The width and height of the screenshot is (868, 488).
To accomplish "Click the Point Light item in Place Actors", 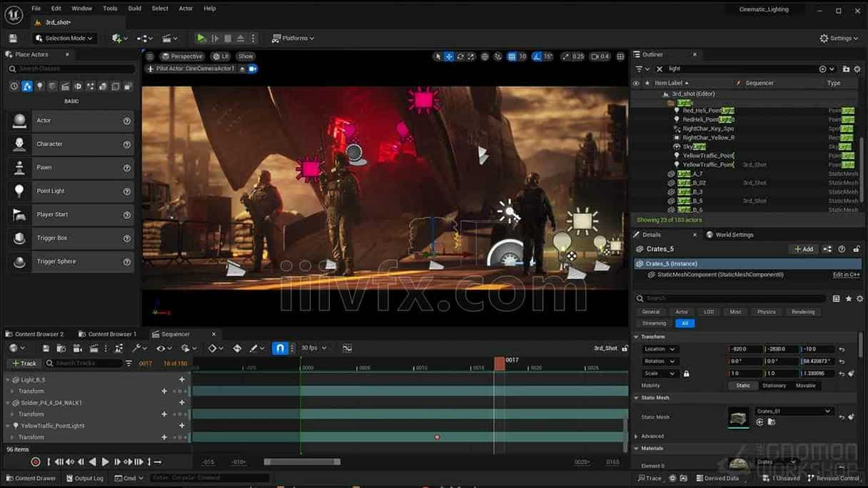I will [70, 191].
